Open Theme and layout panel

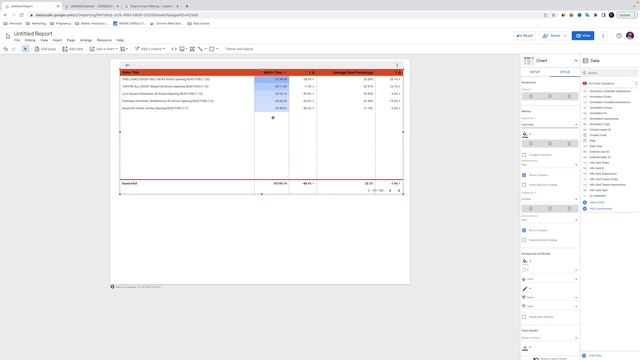[x=239, y=49]
